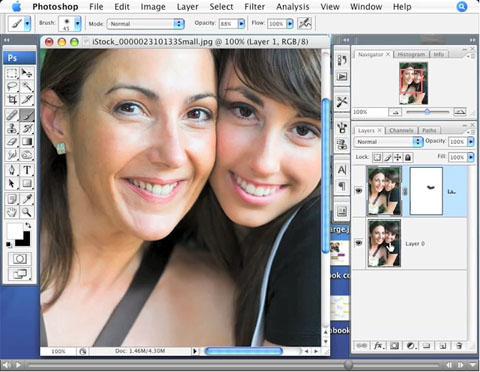Screen dimensions: 480x372
Task: Hide Layer 0 with eye icon
Action: click(x=359, y=243)
